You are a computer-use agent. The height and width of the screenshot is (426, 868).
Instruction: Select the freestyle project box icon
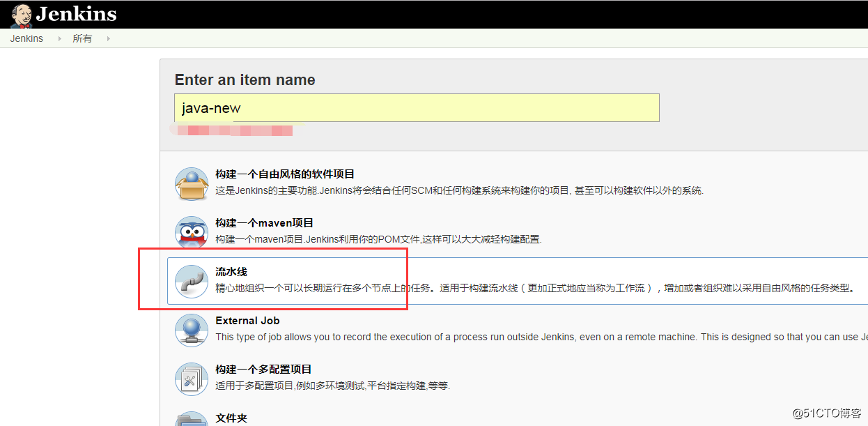tap(191, 184)
